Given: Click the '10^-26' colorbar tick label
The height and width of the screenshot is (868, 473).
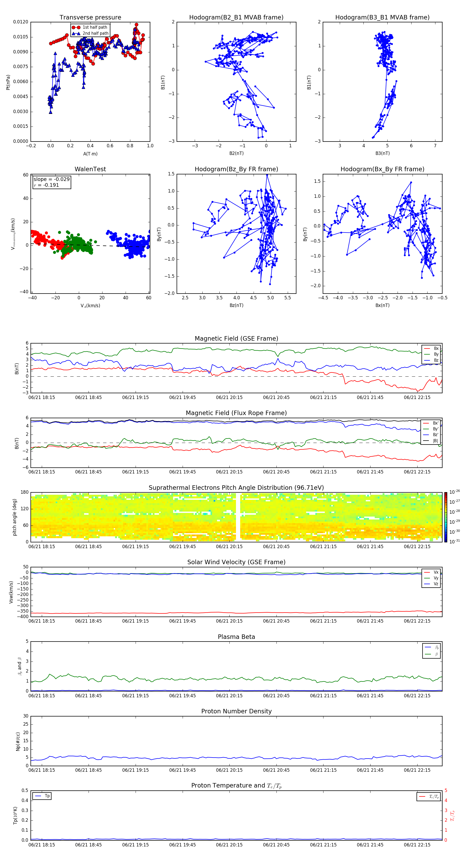Looking at the screenshot, I should pyautogui.click(x=455, y=492).
